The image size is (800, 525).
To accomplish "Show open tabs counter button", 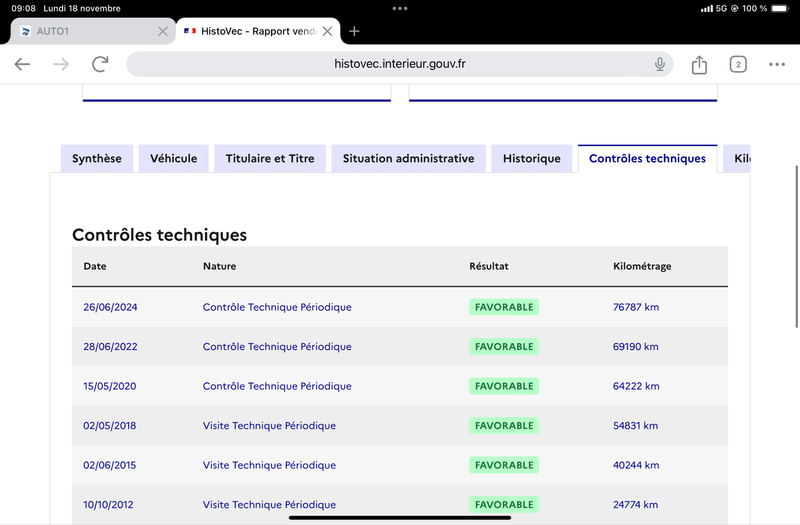I will click(x=738, y=64).
